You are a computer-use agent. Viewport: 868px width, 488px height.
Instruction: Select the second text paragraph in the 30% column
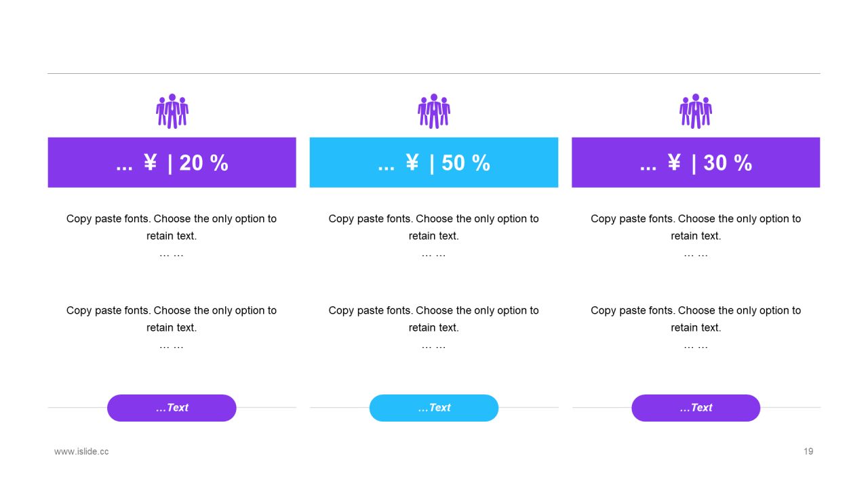[x=696, y=327]
